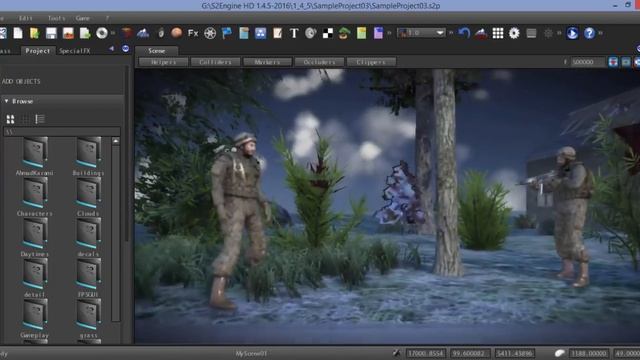Click the blue clipboard icon
640x360 pixels.
click(244, 33)
